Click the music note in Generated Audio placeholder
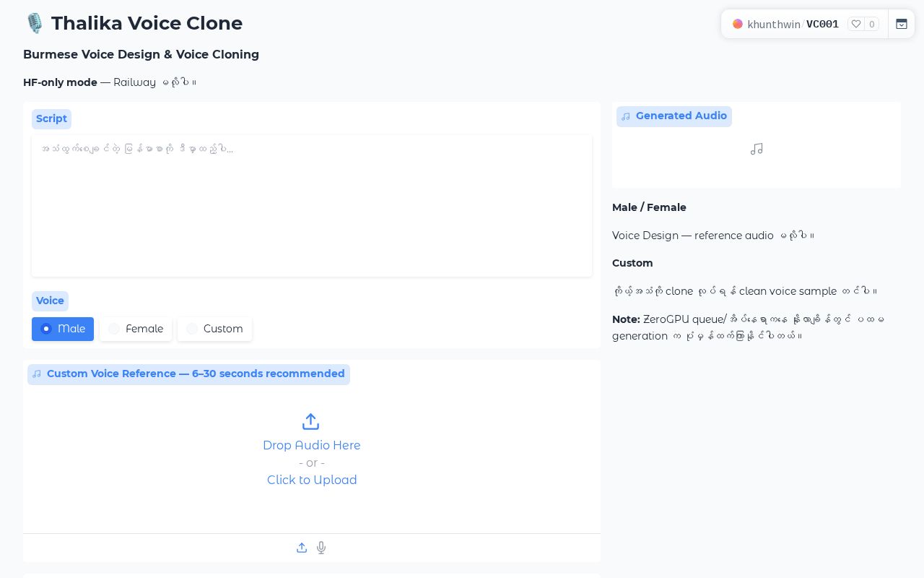The height and width of the screenshot is (578, 924). tap(757, 149)
